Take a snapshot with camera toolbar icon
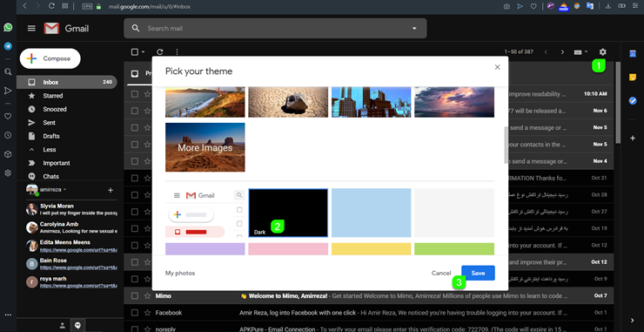Image resolution: width=644 pixels, height=332 pixels. point(506,6)
